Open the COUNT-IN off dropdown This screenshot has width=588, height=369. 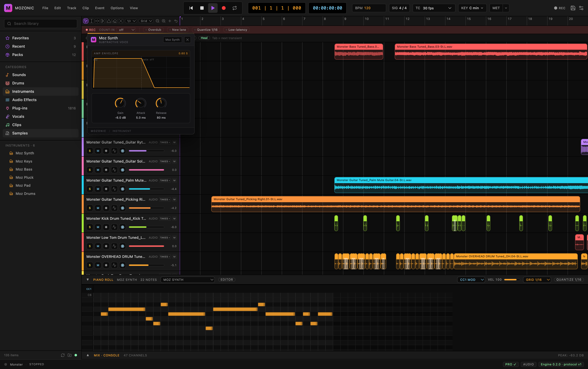[x=126, y=30]
